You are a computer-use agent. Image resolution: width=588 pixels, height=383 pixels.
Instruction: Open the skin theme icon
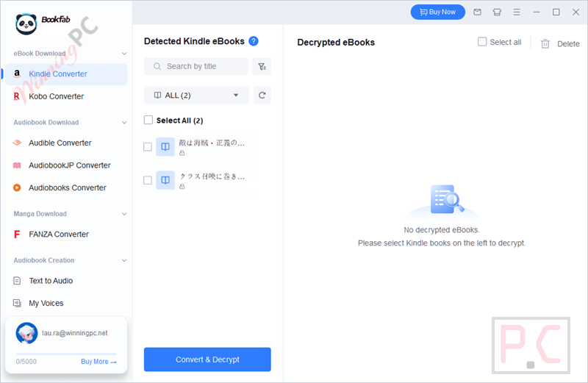coord(498,12)
